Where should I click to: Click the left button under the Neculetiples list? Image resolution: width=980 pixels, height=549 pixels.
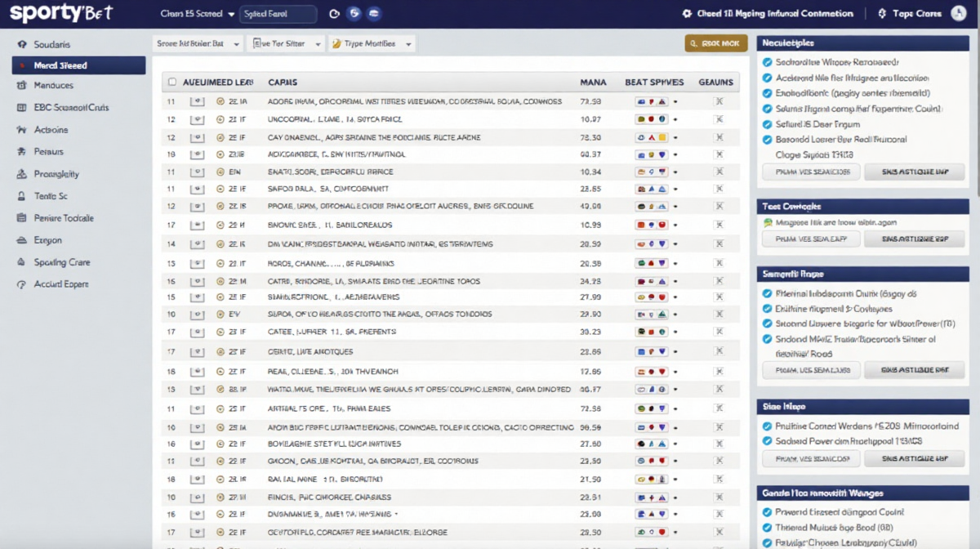click(811, 172)
